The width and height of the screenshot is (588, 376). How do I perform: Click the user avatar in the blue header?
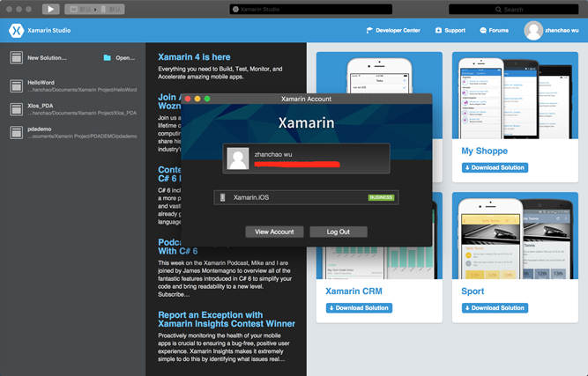[x=533, y=30]
